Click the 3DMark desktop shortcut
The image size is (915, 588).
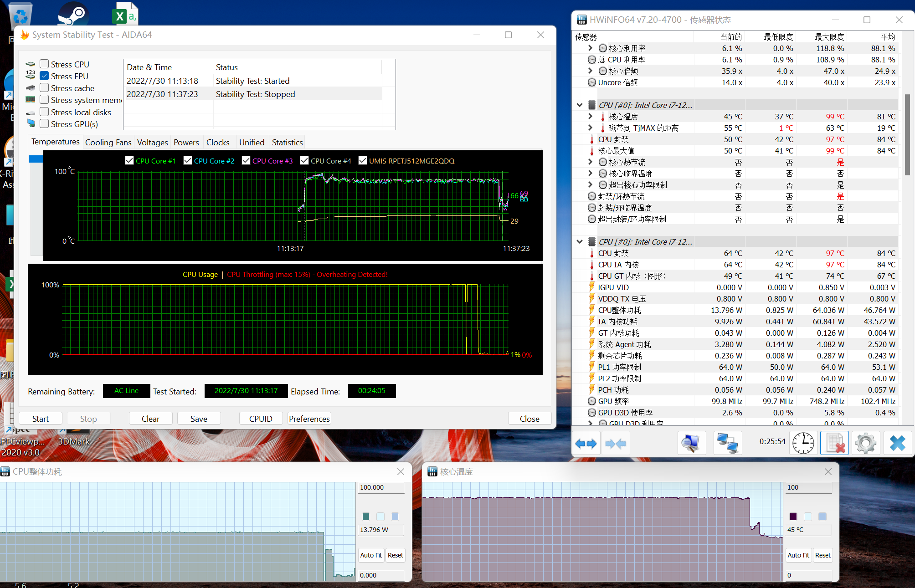tap(73, 441)
